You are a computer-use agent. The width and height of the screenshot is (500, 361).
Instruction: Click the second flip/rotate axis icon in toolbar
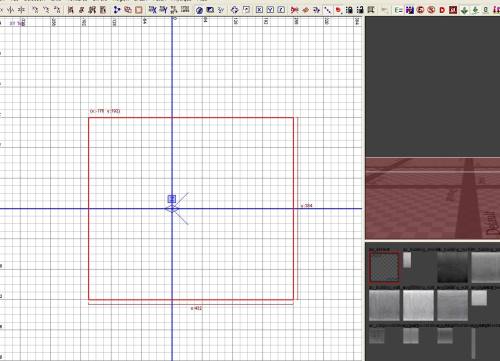[x=11, y=10]
